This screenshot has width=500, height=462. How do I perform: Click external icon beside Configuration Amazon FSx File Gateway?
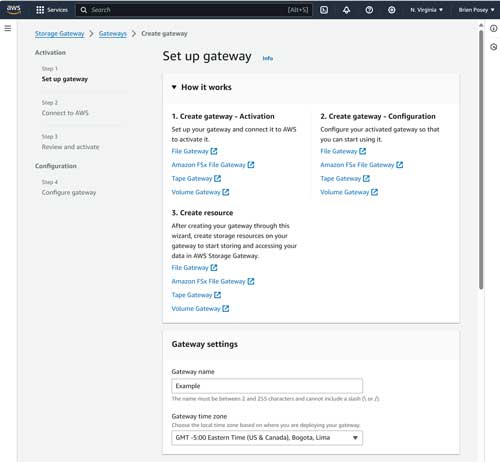point(400,165)
